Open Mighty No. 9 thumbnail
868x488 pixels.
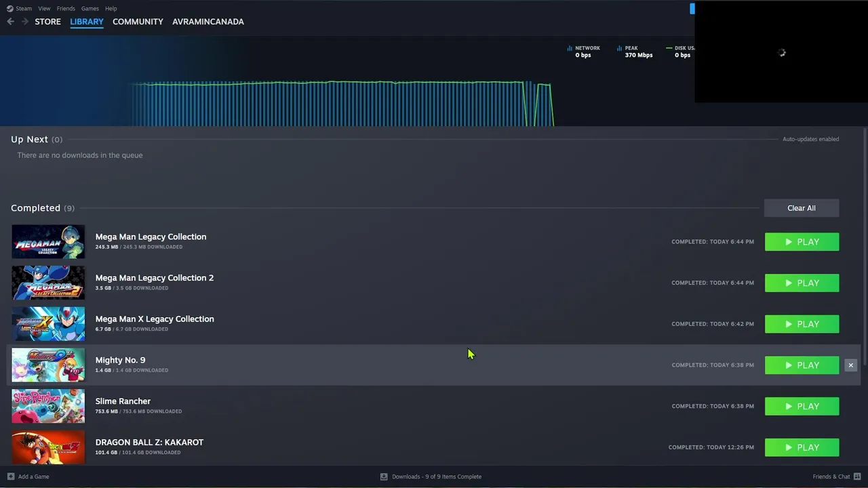pyautogui.click(x=48, y=365)
